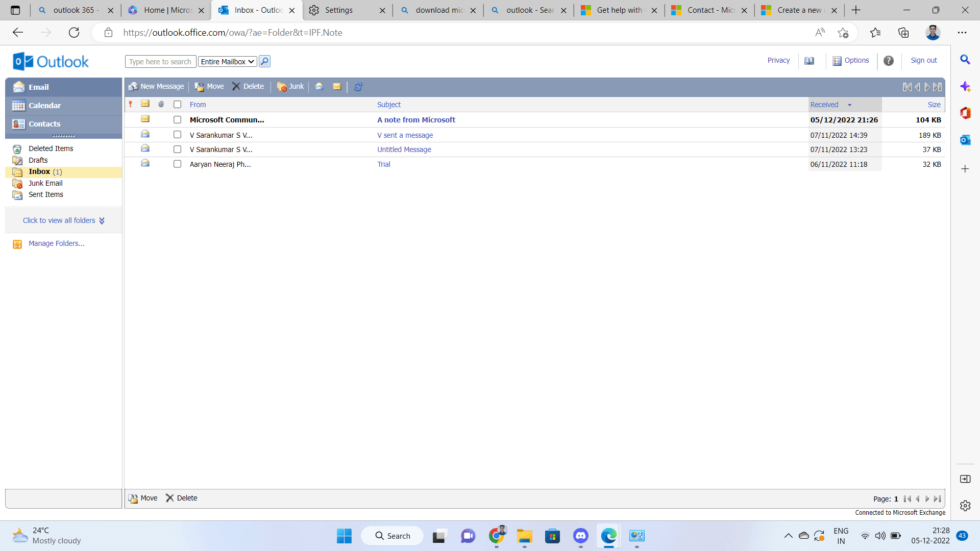This screenshot has width=980, height=551.
Task: Click the Check Messages refresh icon
Action: point(358,87)
